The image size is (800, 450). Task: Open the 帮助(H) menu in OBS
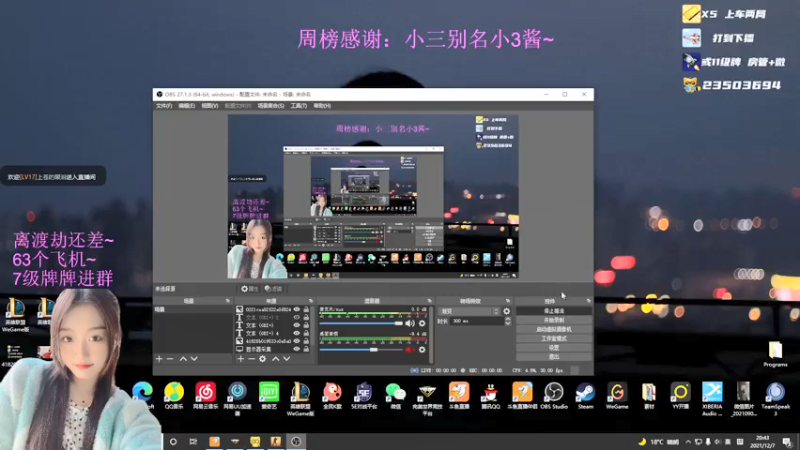pyautogui.click(x=322, y=106)
